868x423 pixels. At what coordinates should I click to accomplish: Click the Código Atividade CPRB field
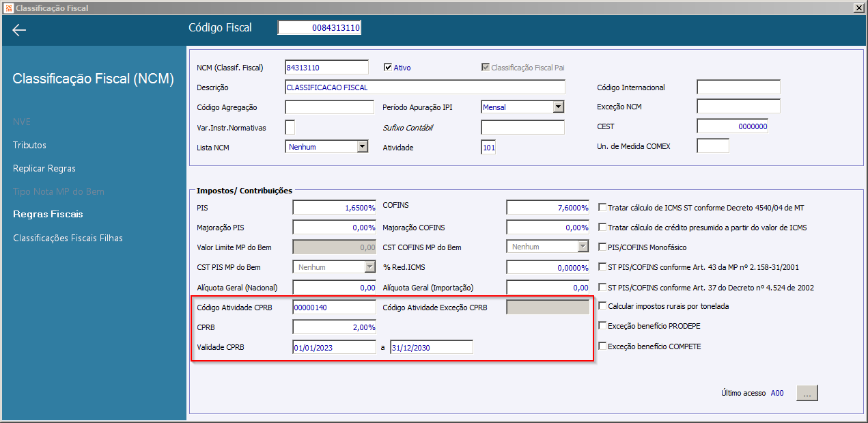click(335, 308)
